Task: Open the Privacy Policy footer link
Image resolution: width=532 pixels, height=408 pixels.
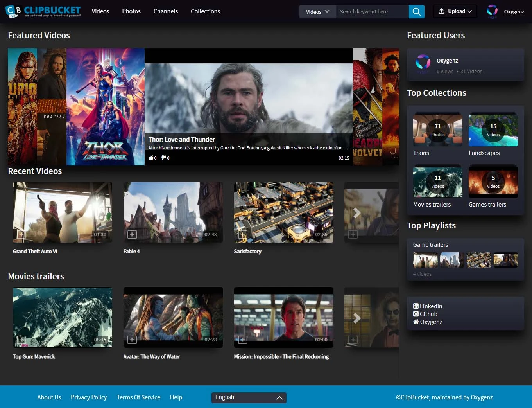Action: (89, 397)
